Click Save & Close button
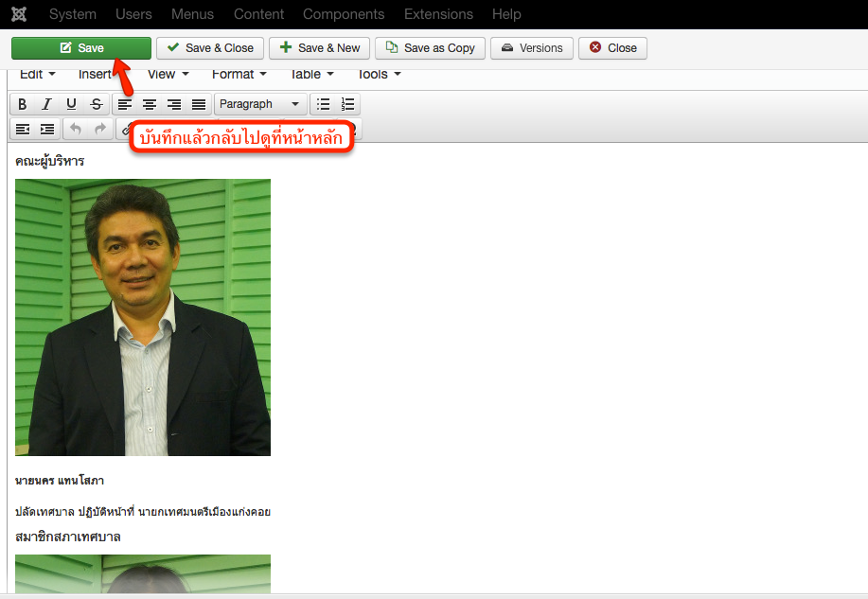 pos(210,48)
